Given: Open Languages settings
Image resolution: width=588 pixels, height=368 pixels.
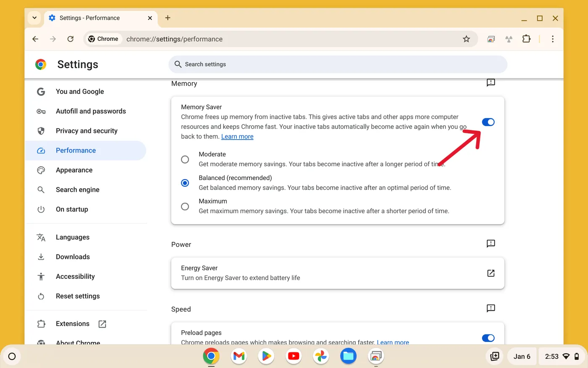Looking at the screenshot, I should (x=86, y=237).
